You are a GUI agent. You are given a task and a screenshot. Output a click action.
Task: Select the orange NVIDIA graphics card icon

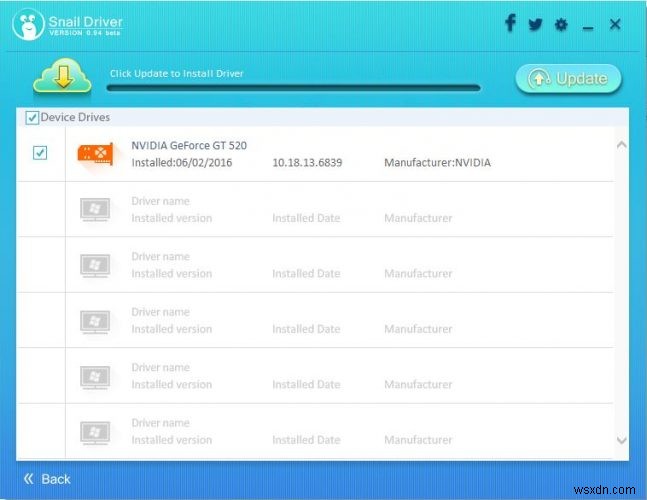95,154
